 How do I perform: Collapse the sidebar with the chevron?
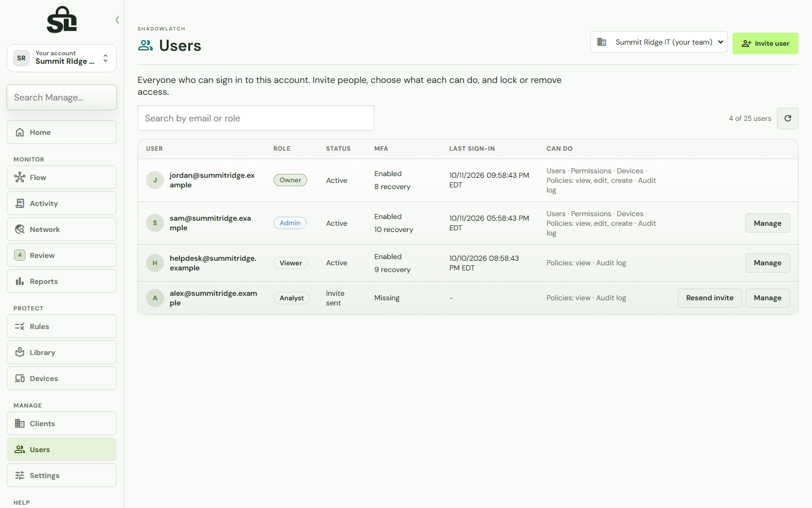tap(117, 20)
